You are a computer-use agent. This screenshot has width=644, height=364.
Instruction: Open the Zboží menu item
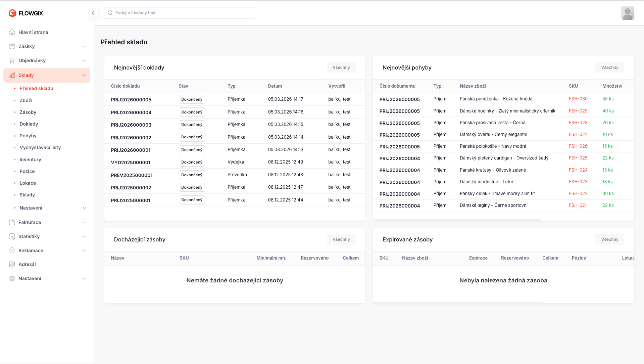[26, 100]
